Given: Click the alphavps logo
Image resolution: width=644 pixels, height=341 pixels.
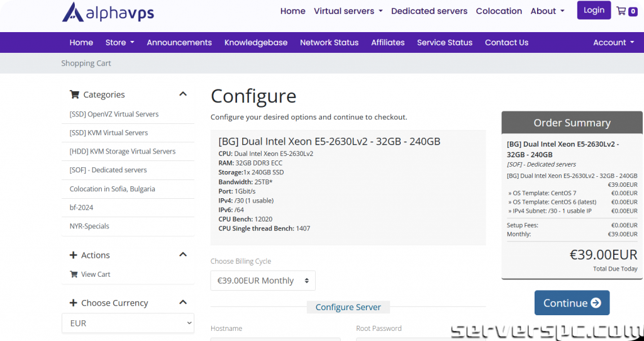Looking at the screenshot, I should coord(108,13).
